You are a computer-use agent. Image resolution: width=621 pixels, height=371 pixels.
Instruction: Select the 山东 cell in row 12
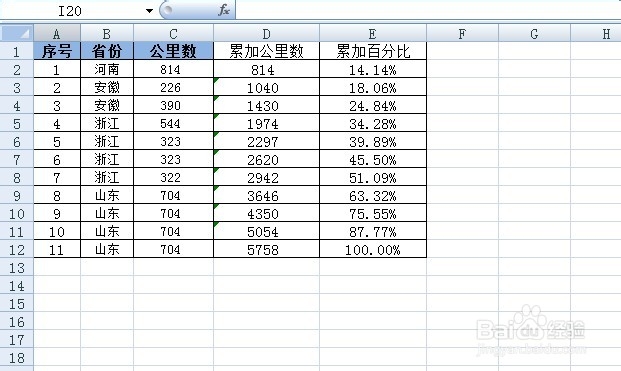[107, 249]
